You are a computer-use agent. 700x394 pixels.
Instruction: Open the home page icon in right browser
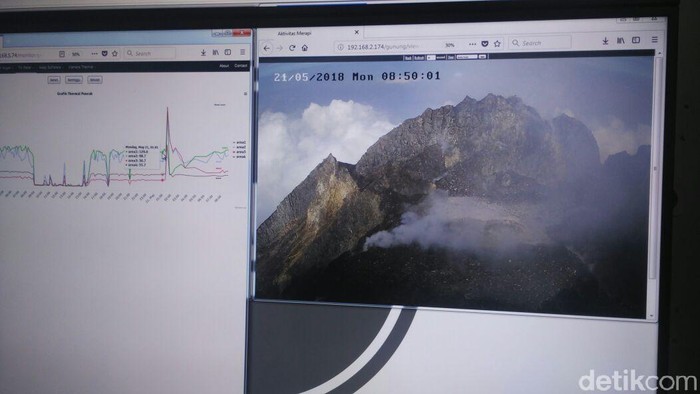(x=304, y=48)
